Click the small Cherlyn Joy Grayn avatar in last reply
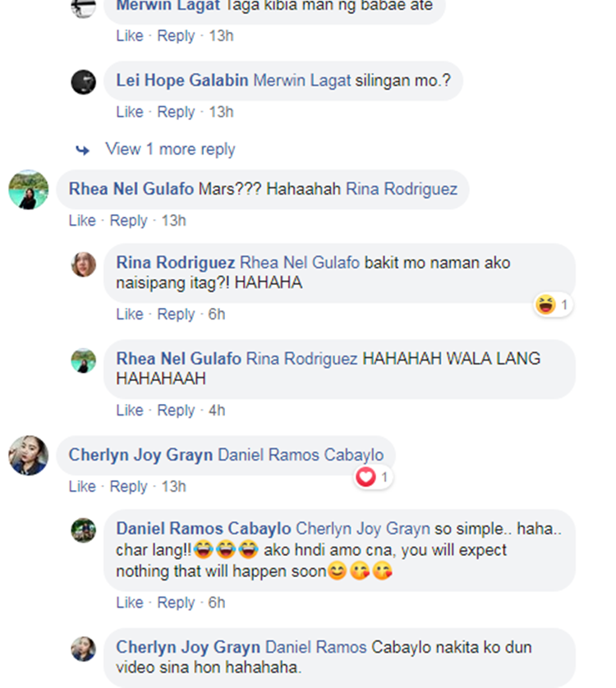Viewport: 616px width, 688px height. point(84,649)
